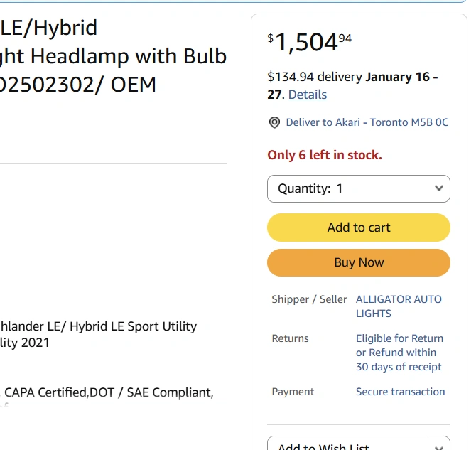The width and height of the screenshot is (476, 450).
Task: Open the Quantity dropdown
Action: (359, 188)
